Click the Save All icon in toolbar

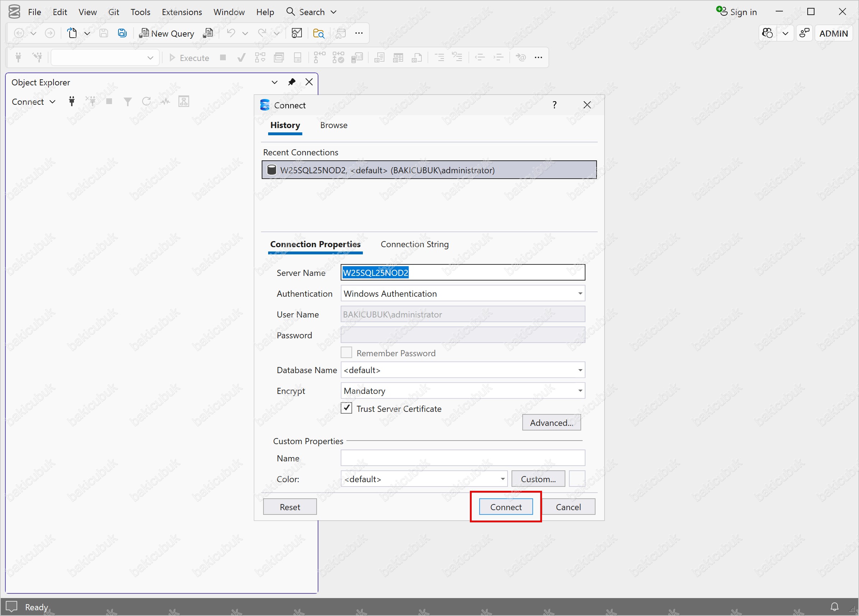[x=122, y=33]
